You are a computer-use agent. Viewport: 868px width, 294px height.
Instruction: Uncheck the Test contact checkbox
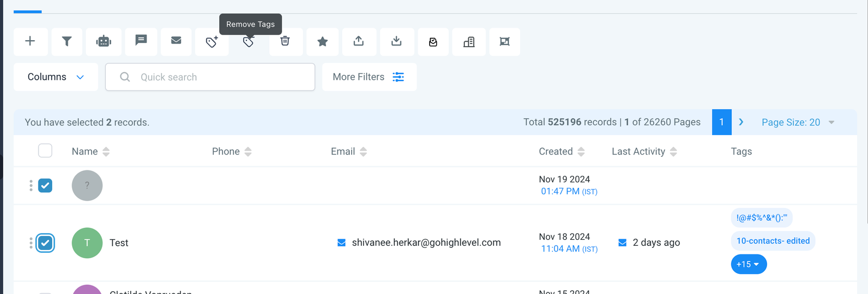pyautogui.click(x=45, y=243)
